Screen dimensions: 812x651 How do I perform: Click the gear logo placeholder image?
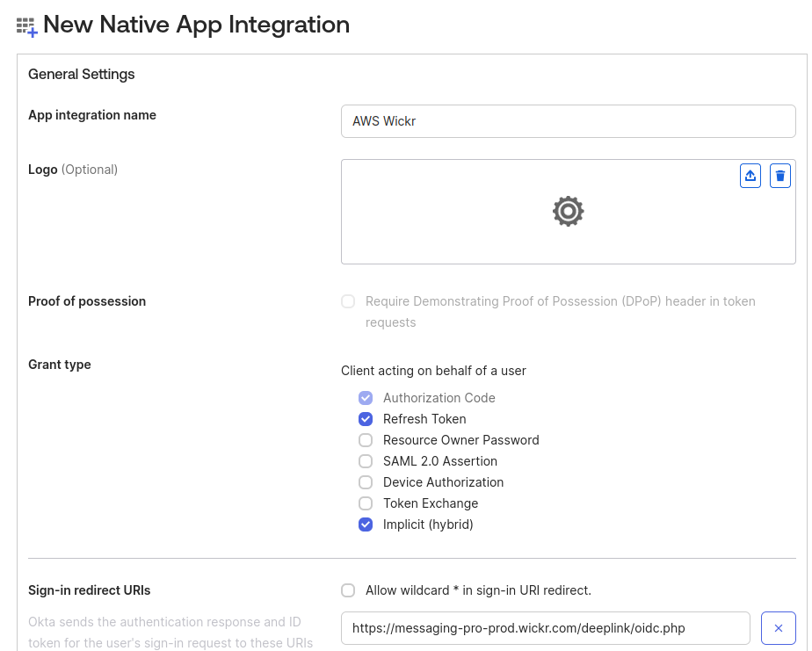pyautogui.click(x=568, y=212)
